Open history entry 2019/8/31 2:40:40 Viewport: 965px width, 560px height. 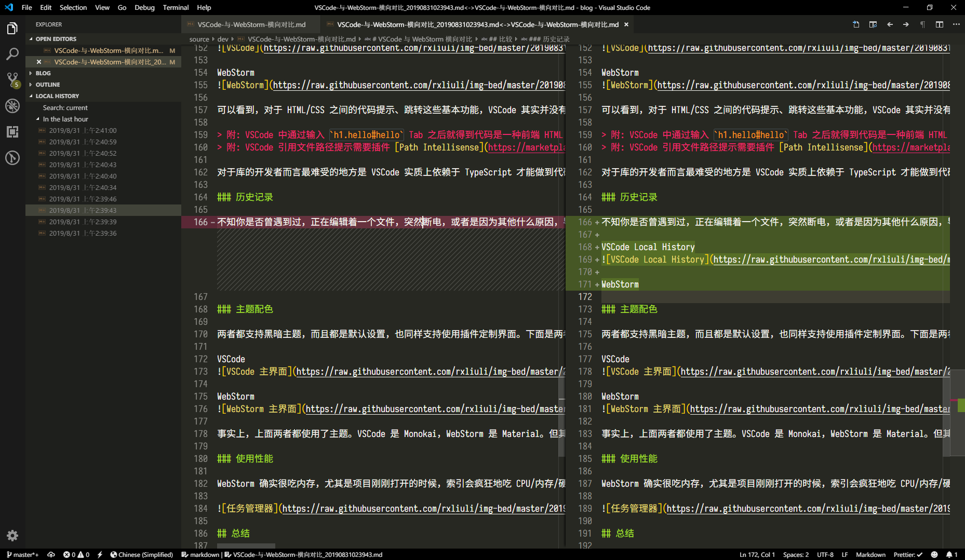(x=103, y=176)
